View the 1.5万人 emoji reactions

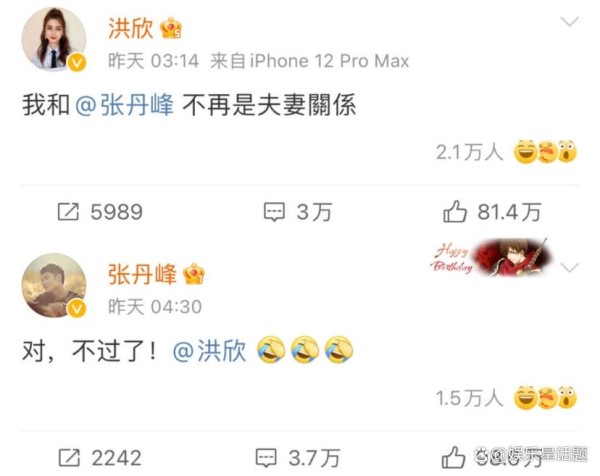tap(507, 398)
